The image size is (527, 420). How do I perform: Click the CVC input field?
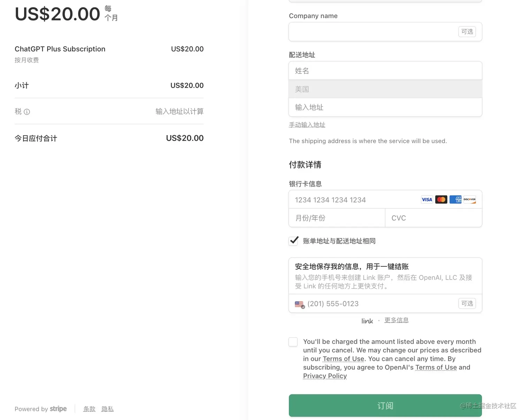point(433,218)
